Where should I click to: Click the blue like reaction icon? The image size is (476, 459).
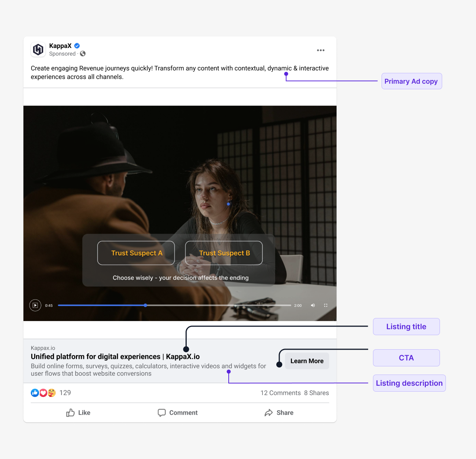pos(35,393)
